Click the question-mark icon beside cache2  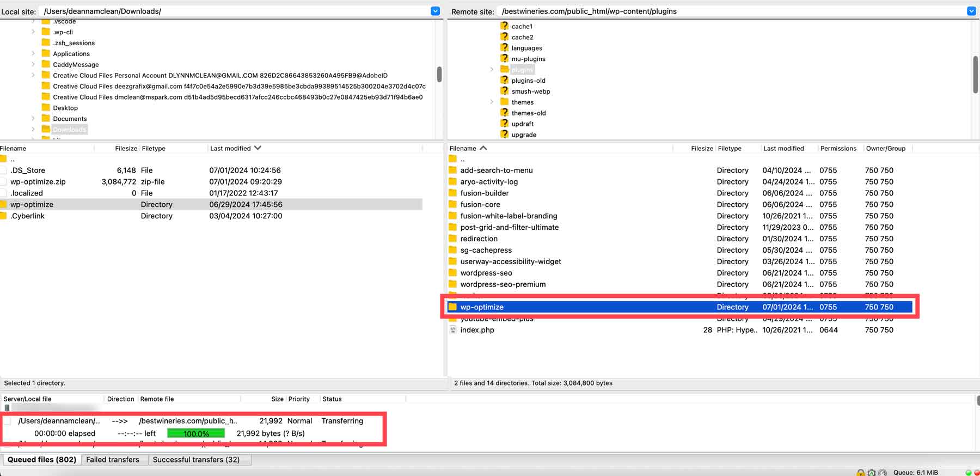(x=504, y=36)
